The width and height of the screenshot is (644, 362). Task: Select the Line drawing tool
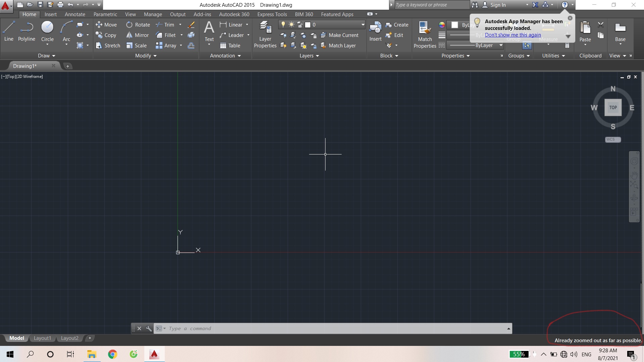click(9, 31)
